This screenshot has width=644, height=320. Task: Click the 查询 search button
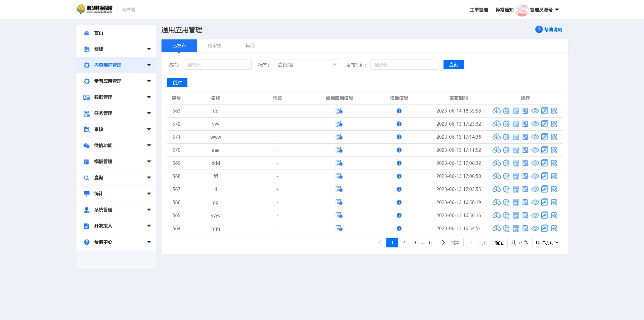click(x=454, y=65)
